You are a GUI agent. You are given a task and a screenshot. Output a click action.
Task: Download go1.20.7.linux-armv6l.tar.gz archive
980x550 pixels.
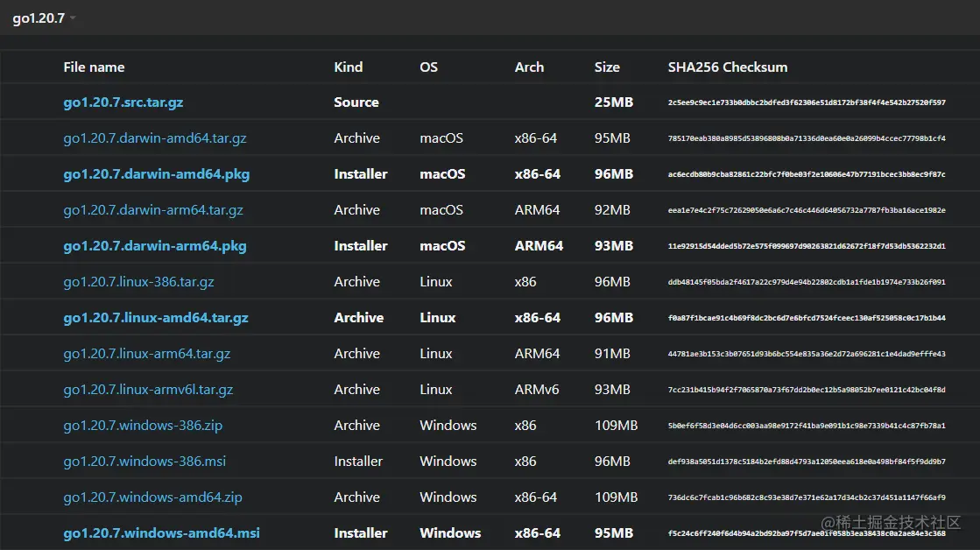click(148, 390)
